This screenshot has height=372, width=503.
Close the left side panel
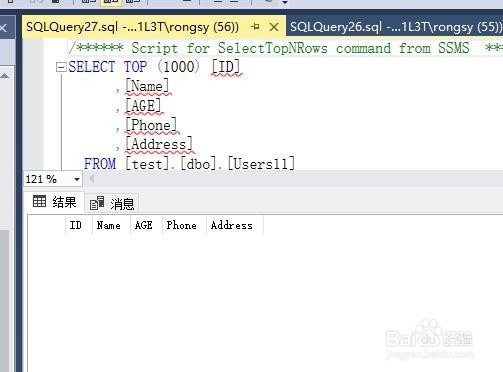click(3, 27)
